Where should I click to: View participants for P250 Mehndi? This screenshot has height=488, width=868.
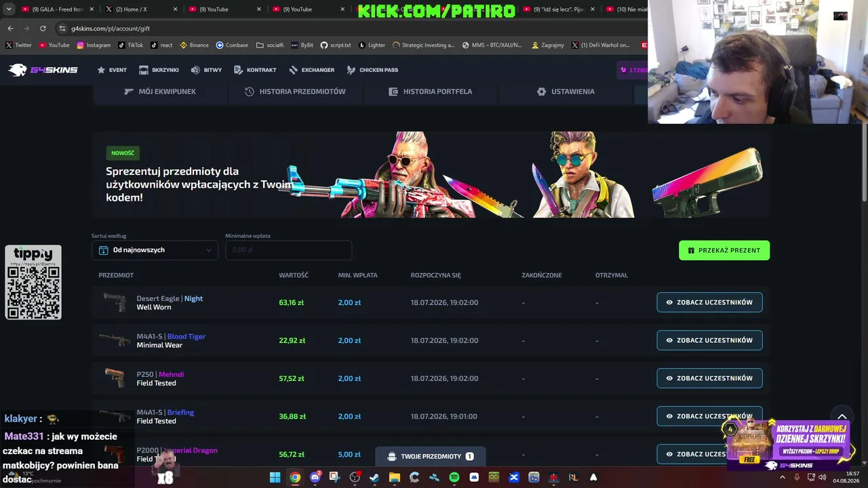click(709, 378)
